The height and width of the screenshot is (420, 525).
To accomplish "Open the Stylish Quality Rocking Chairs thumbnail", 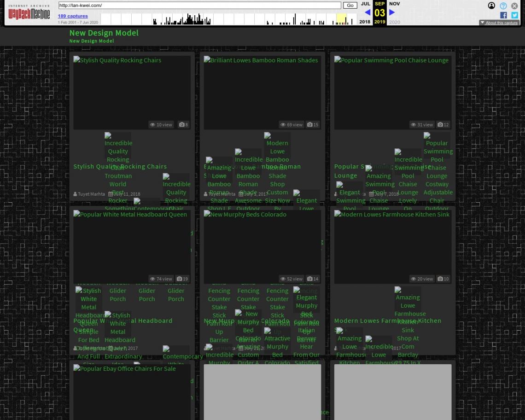I will tap(132, 93).
